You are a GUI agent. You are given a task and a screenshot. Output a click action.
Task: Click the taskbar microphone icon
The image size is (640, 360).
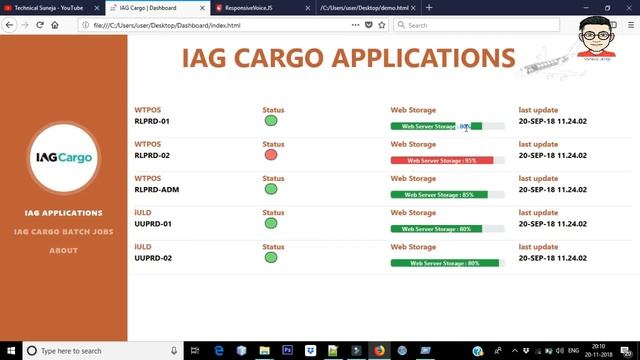174,351
